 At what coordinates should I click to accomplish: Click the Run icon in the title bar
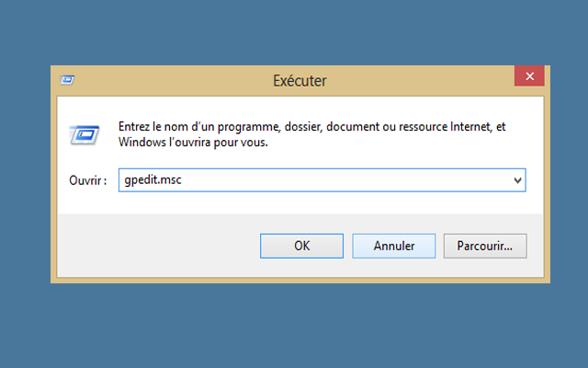tap(69, 79)
